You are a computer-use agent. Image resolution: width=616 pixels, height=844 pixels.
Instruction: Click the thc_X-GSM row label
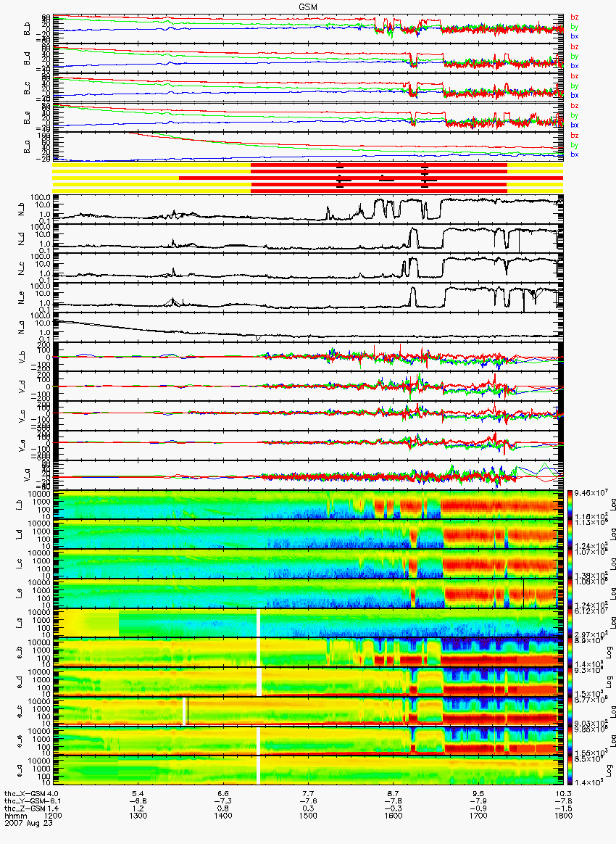click(x=24, y=794)
